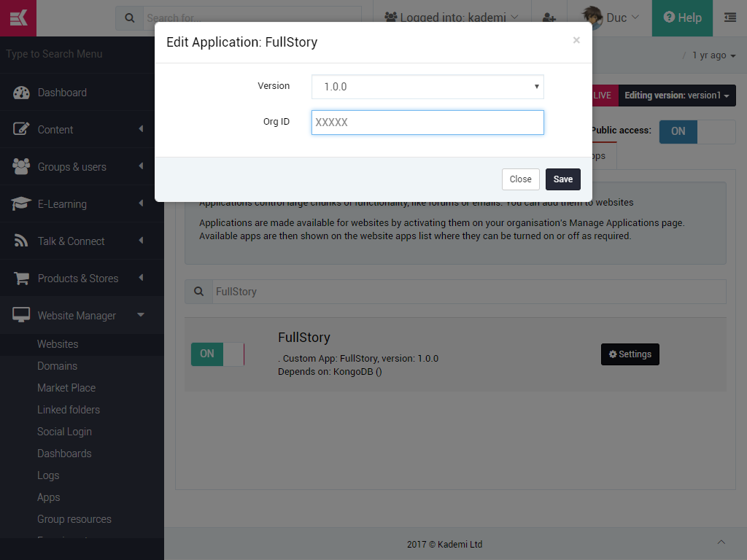Click the Dashboard gauge icon
The height and width of the screenshot is (560, 747).
click(21, 93)
